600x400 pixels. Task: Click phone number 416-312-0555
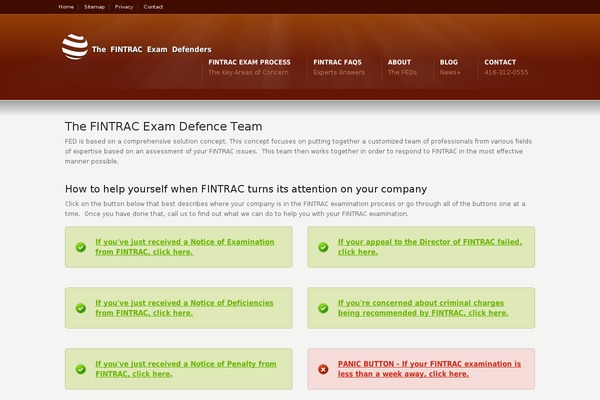pyautogui.click(x=506, y=72)
